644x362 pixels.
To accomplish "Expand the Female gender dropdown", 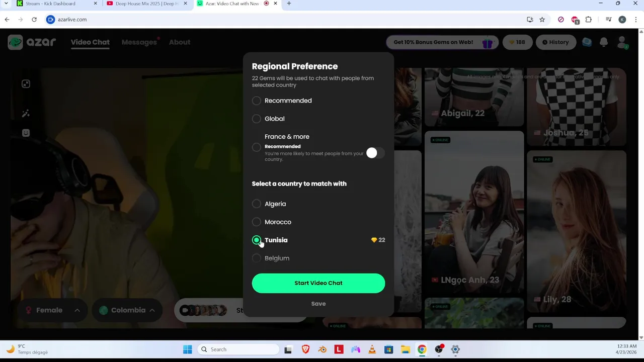I will tap(52, 310).
